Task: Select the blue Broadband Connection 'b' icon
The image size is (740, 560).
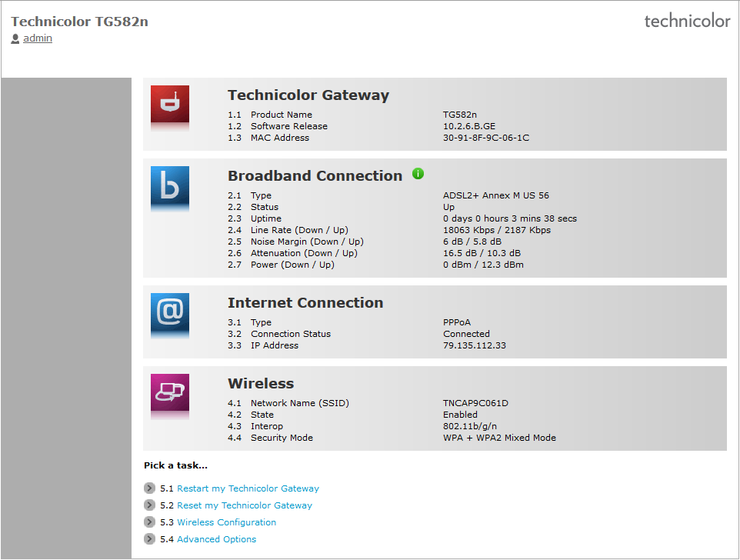Action: [x=169, y=187]
